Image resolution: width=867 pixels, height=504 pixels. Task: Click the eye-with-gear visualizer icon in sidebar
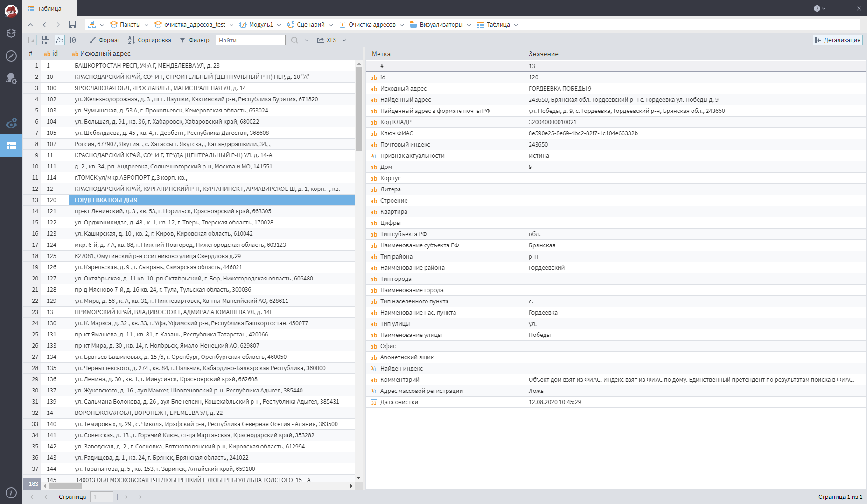[11, 122]
